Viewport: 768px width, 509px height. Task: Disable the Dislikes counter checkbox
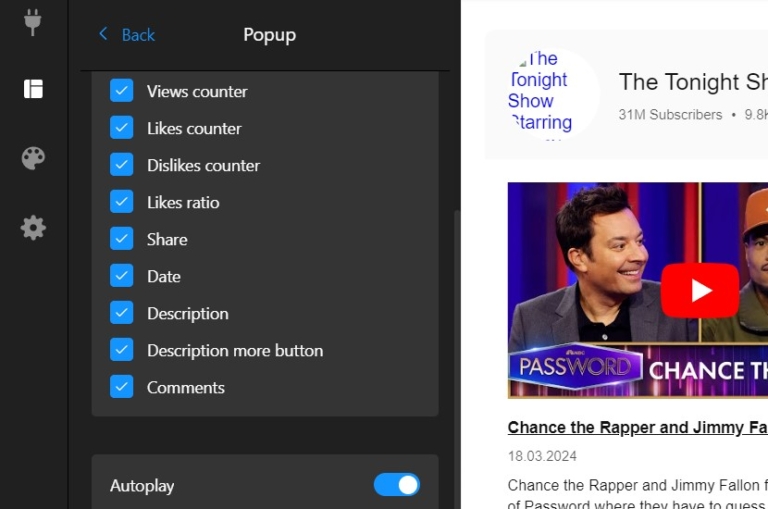[122, 165]
